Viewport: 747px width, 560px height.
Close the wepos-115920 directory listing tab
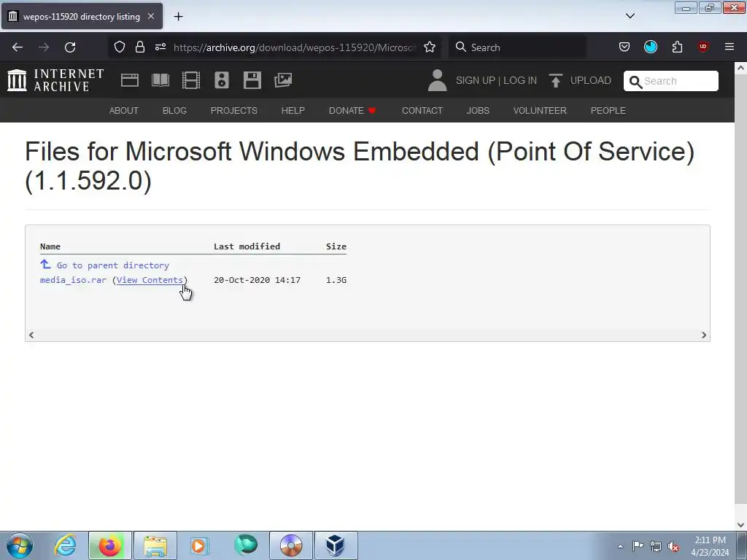[x=151, y=16]
